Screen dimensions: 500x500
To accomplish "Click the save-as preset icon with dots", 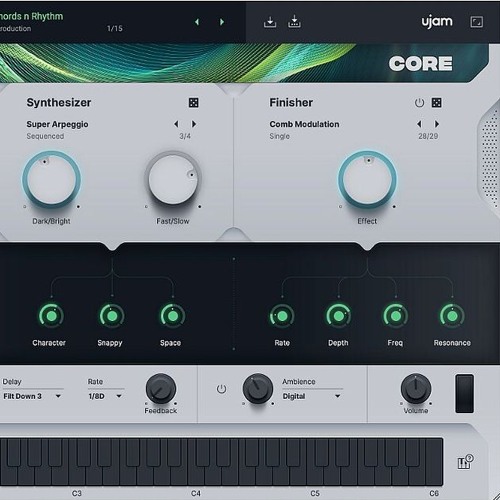I will tap(294, 22).
